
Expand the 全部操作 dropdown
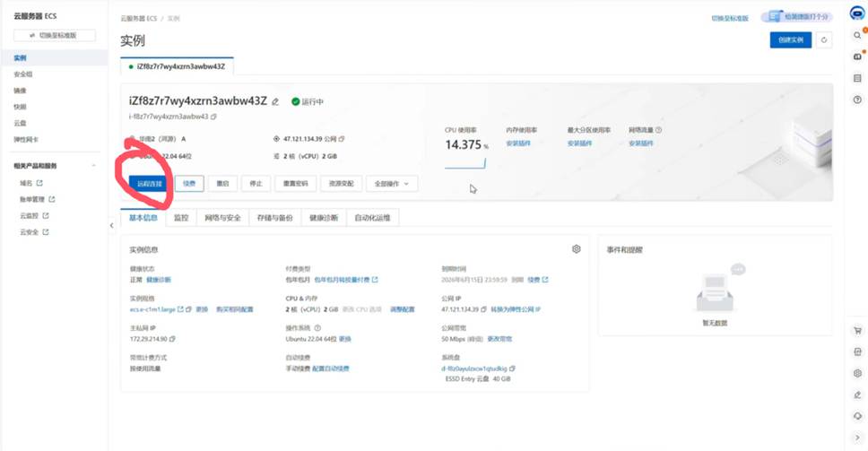pyautogui.click(x=392, y=184)
